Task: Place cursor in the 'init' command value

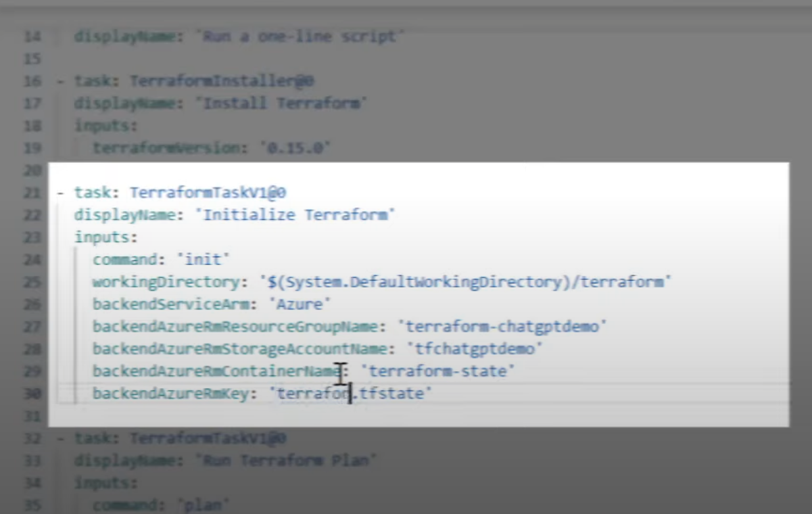Action: click(204, 259)
